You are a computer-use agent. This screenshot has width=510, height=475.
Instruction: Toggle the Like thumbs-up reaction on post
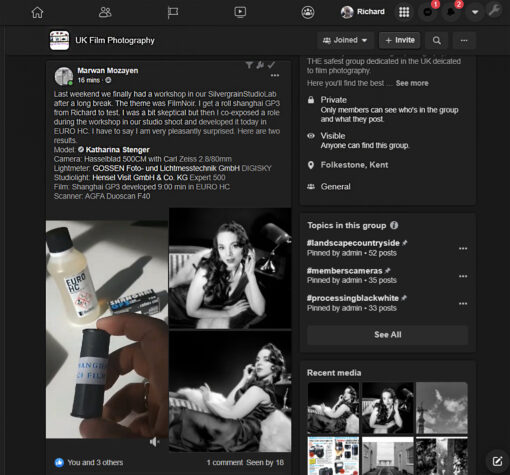(x=59, y=462)
